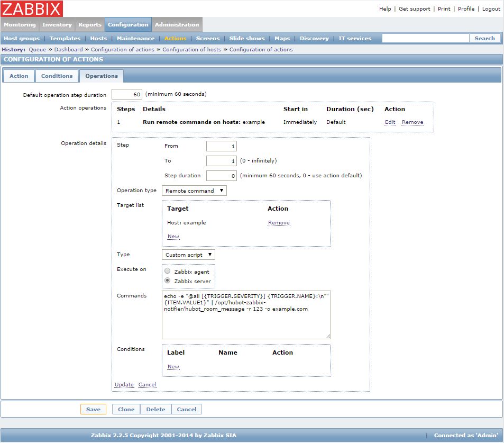Screen dimensions: 504x443
Task: Click the Logout link
Action: coord(491,8)
